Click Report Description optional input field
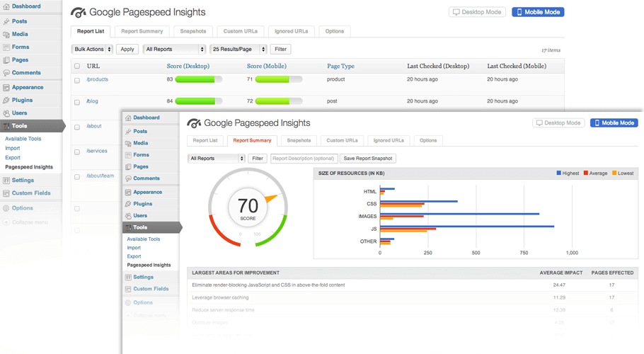 coord(304,159)
